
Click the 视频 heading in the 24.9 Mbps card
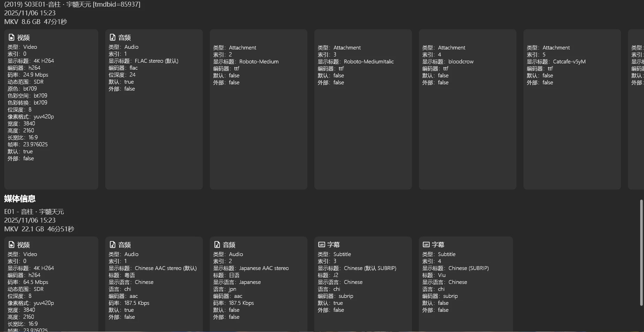tap(23, 38)
